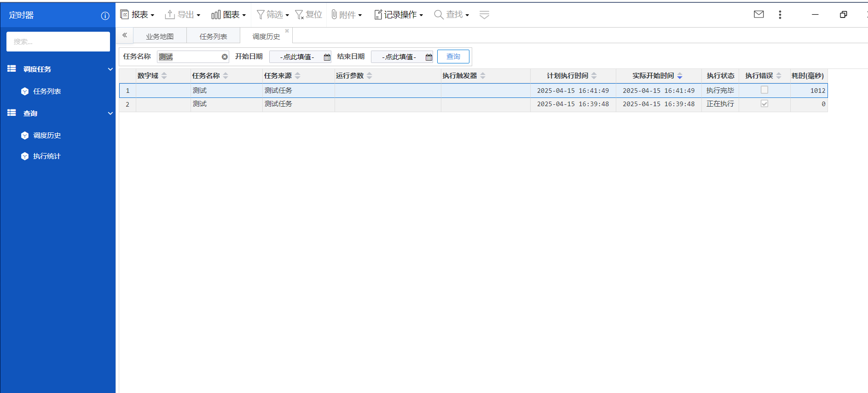The width and height of the screenshot is (868, 393).
Task: Select row number 2
Action: (x=127, y=104)
